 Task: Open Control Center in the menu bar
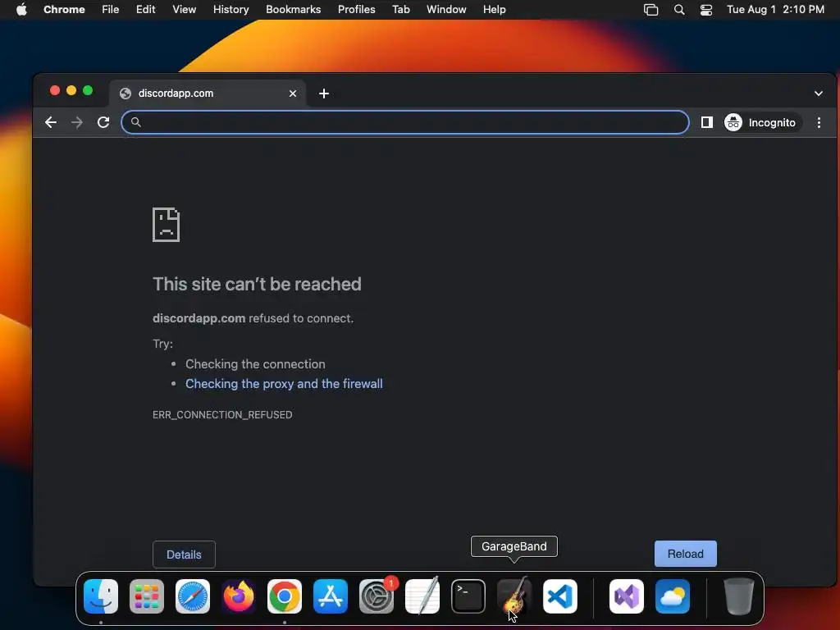tap(706, 10)
